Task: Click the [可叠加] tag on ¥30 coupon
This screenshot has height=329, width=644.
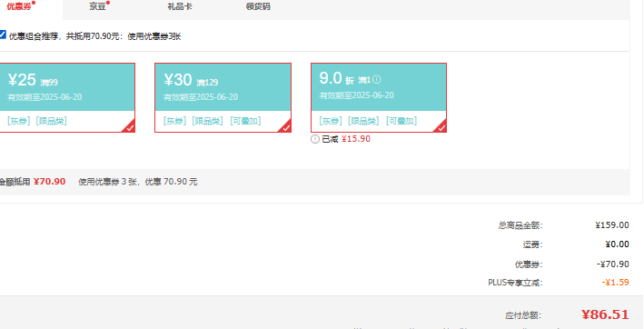Action: (245, 121)
